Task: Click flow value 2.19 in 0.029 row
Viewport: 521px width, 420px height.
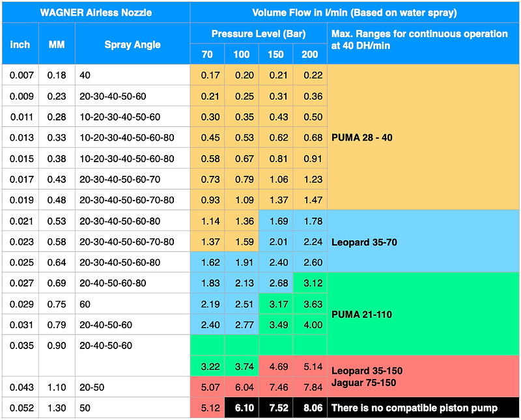Action: 210,304
